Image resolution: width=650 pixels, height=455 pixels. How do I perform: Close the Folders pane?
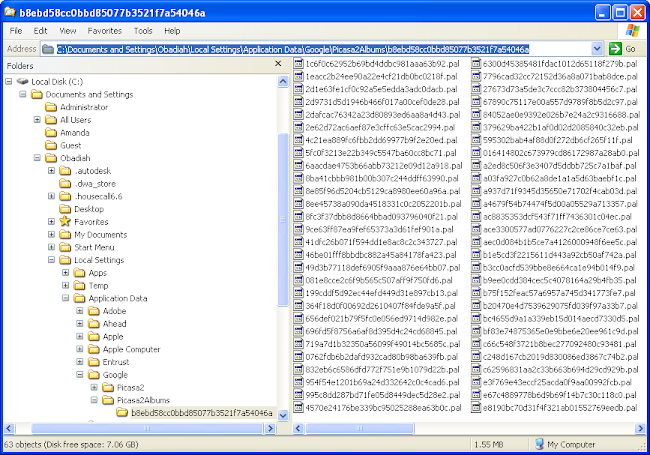click(x=278, y=63)
